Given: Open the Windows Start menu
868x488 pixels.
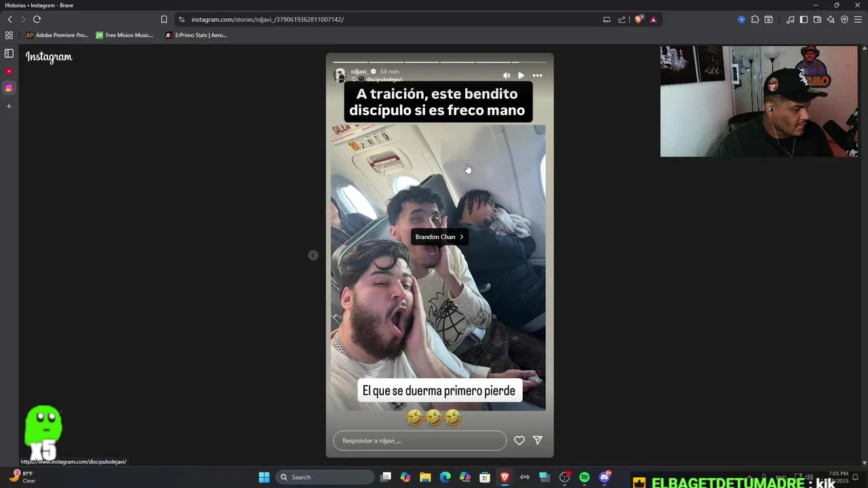Looking at the screenshot, I should click(x=264, y=477).
